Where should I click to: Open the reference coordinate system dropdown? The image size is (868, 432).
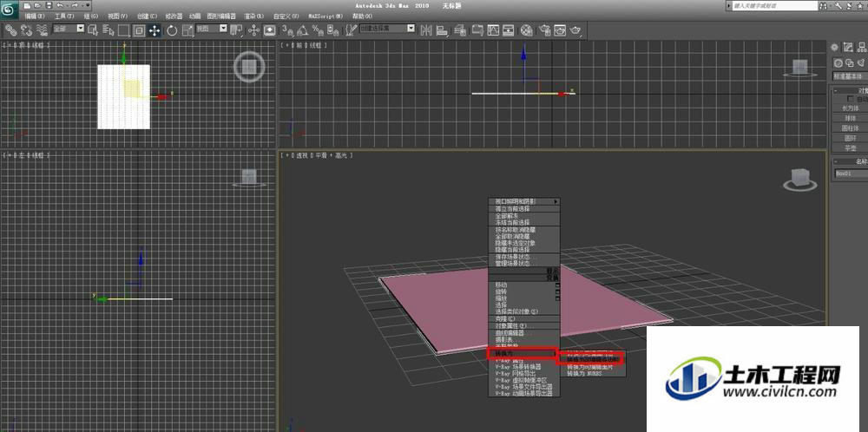212,29
